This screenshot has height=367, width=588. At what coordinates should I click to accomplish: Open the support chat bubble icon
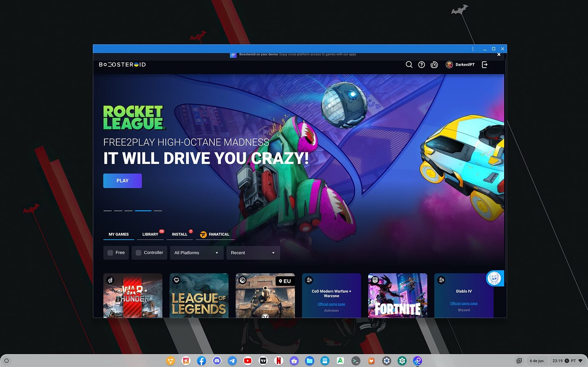[495, 278]
